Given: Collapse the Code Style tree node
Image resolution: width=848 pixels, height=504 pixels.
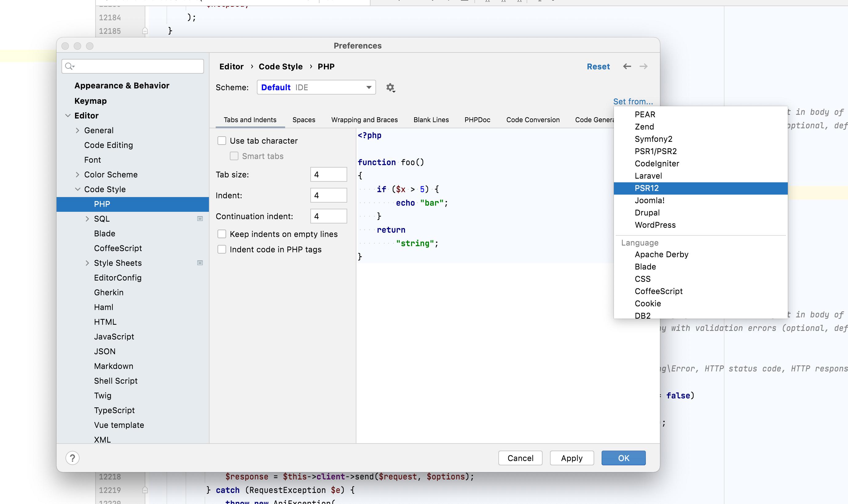Looking at the screenshot, I should pyautogui.click(x=77, y=189).
